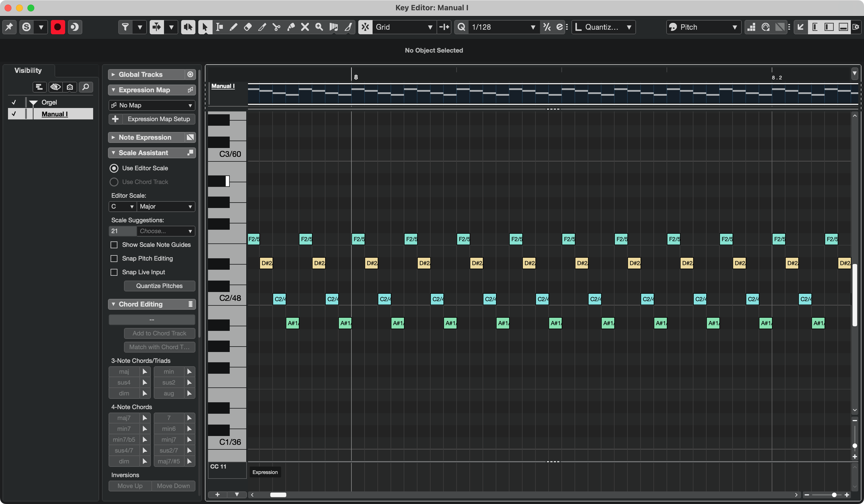Open Scale Suggestions Choose dropdown
Viewport: 864px width, 504px height.
click(166, 231)
